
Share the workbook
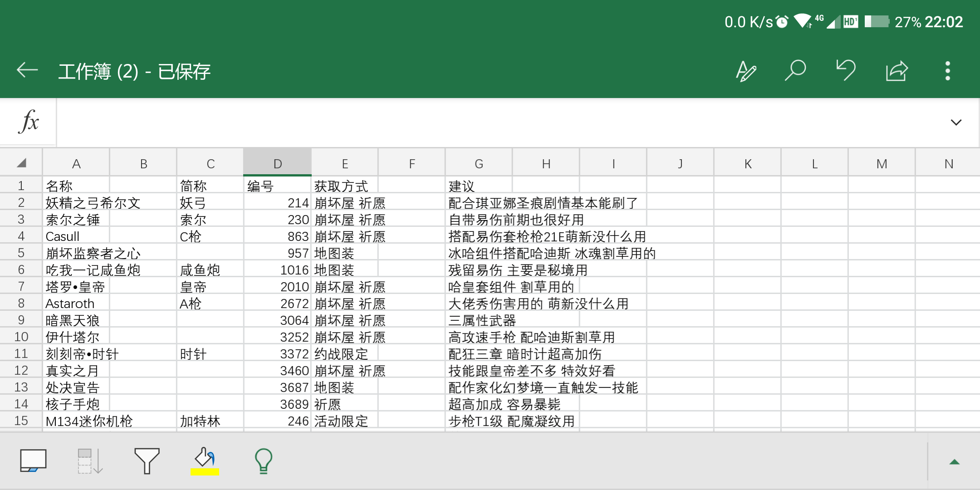897,71
